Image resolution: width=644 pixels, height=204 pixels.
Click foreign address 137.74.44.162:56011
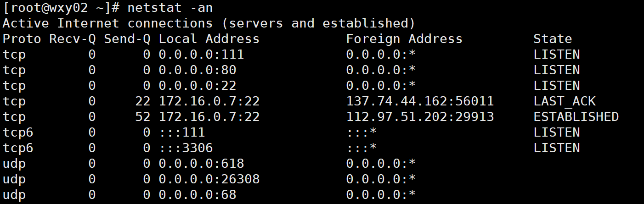pos(420,101)
